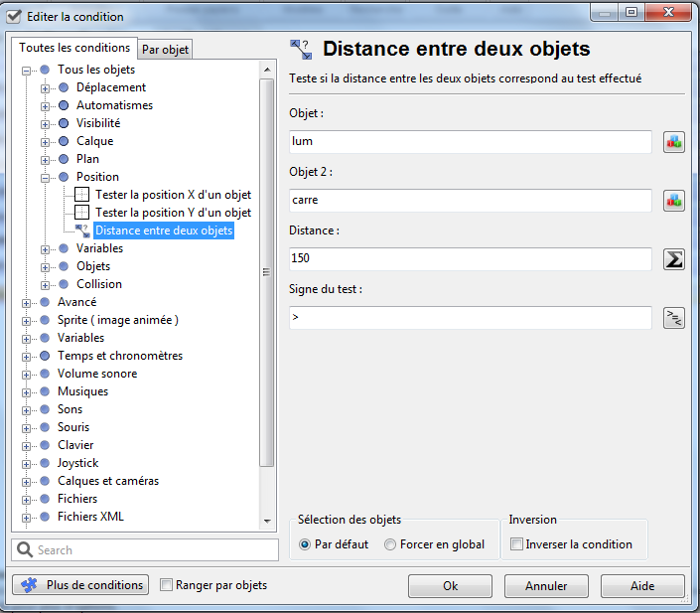700x613 pixels.
Task: Select the Objets category label
Action: [93, 266]
